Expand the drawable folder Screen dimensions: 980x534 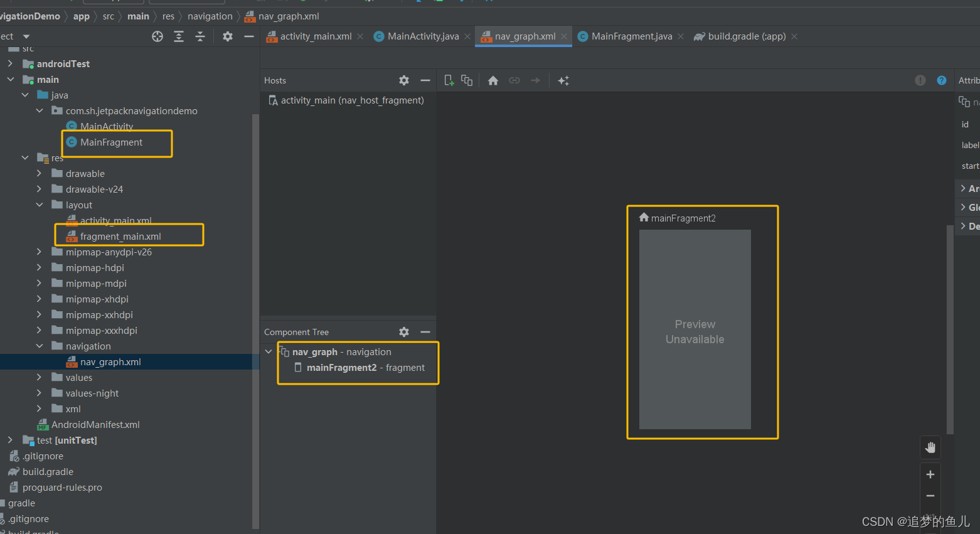coord(40,173)
